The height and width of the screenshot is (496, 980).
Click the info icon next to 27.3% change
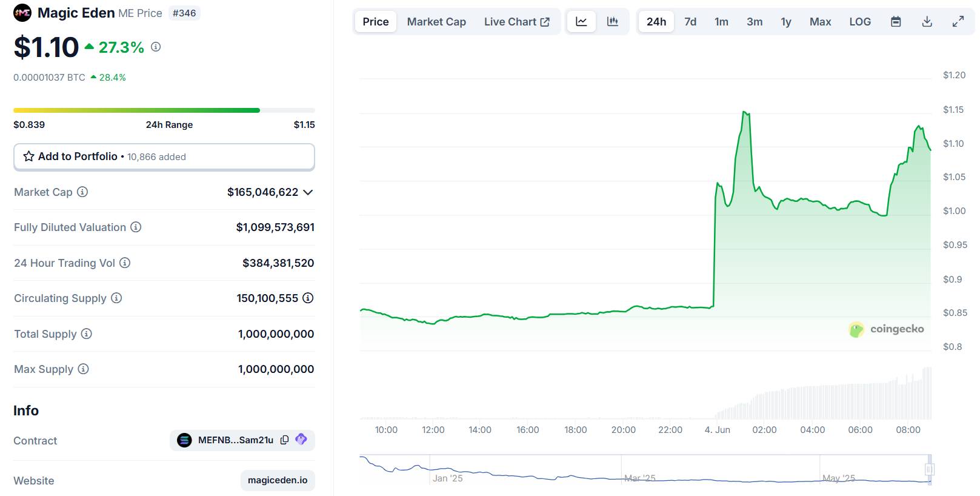click(x=156, y=47)
